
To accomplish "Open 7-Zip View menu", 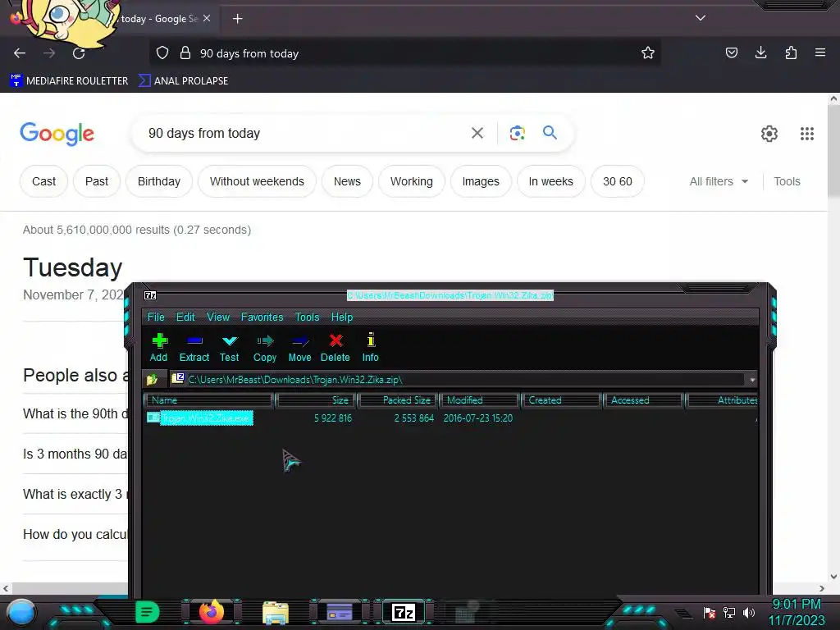I will tap(218, 317).
